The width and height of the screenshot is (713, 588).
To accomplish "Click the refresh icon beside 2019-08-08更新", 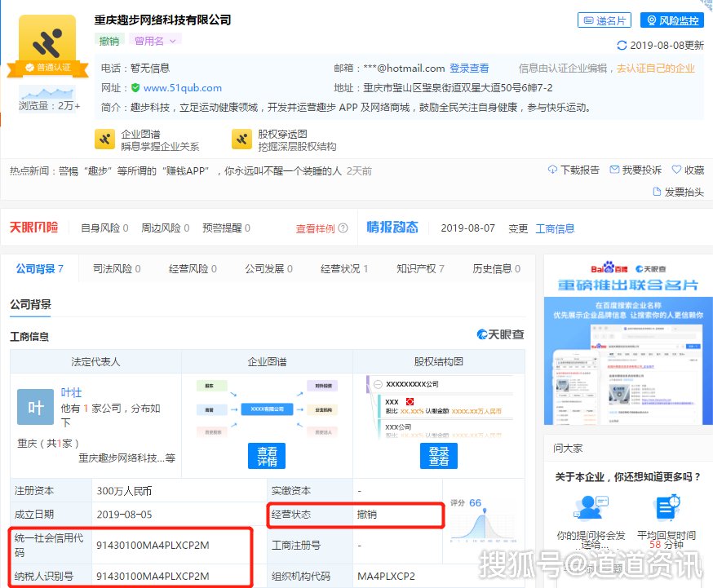I will (x=622, y=46).
